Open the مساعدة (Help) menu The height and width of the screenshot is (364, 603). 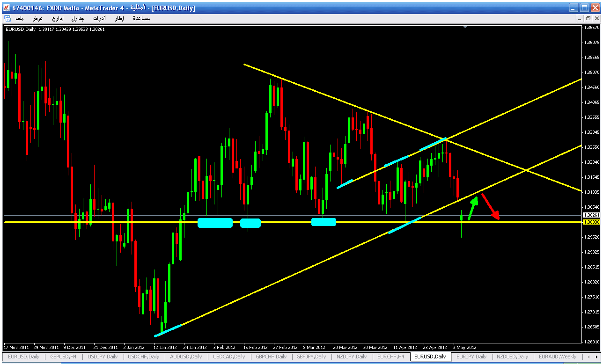[x=141, y=19]
